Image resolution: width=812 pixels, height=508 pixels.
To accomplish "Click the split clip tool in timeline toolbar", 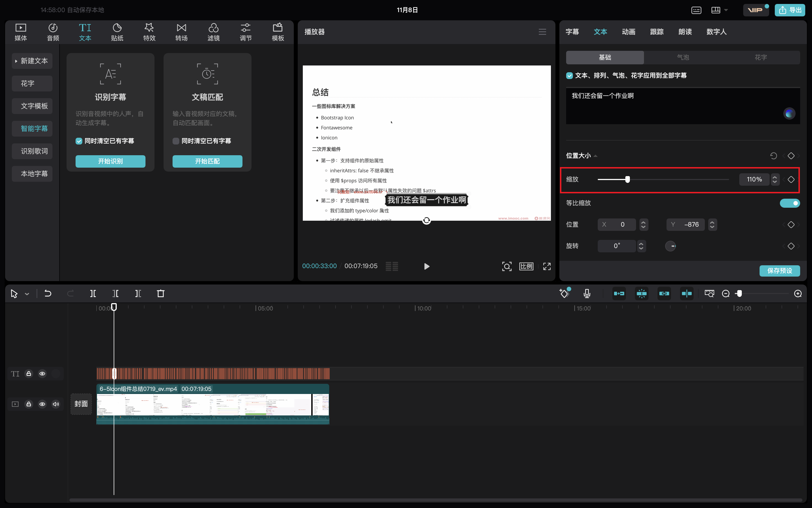I will point(93,294).
